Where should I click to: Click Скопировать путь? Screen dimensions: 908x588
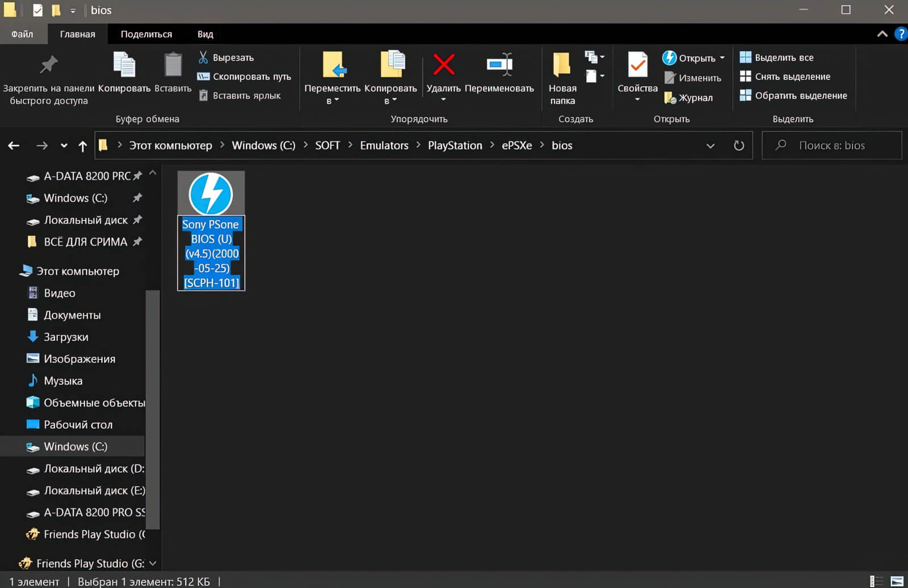click(x=244, y=77)
